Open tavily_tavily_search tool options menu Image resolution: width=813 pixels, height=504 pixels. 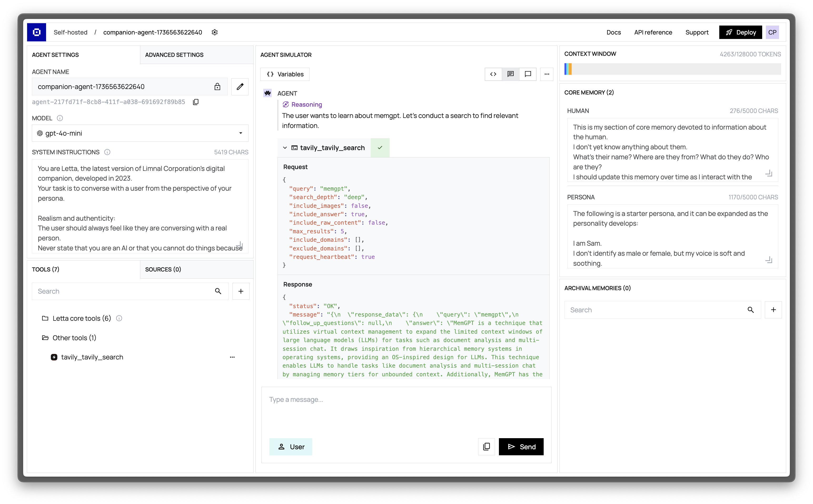[232, 357]
